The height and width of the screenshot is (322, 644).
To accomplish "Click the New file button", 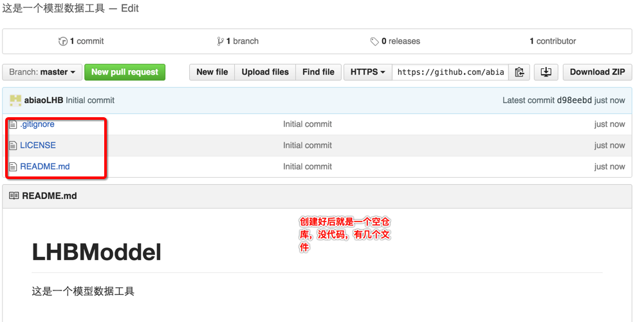I will pyautogui.click(x=212, y=72).
